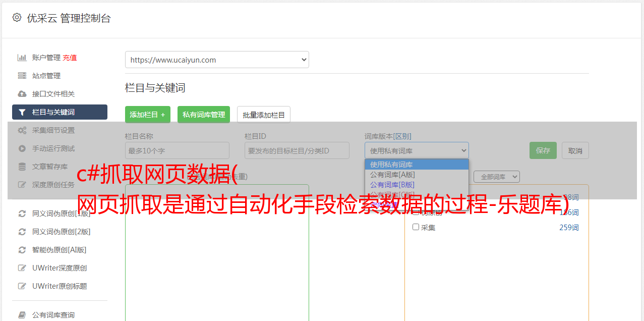Focus the 栏目名称 input field

177,150
